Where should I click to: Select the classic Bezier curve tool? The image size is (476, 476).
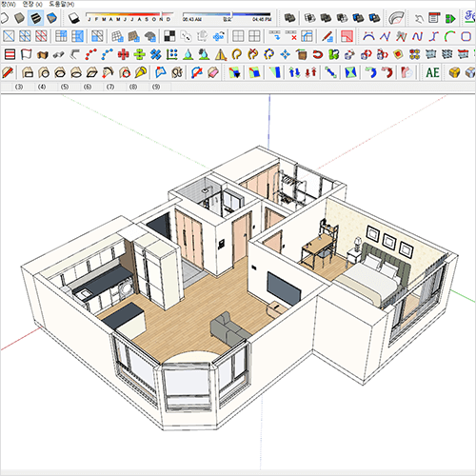(368, 36)
